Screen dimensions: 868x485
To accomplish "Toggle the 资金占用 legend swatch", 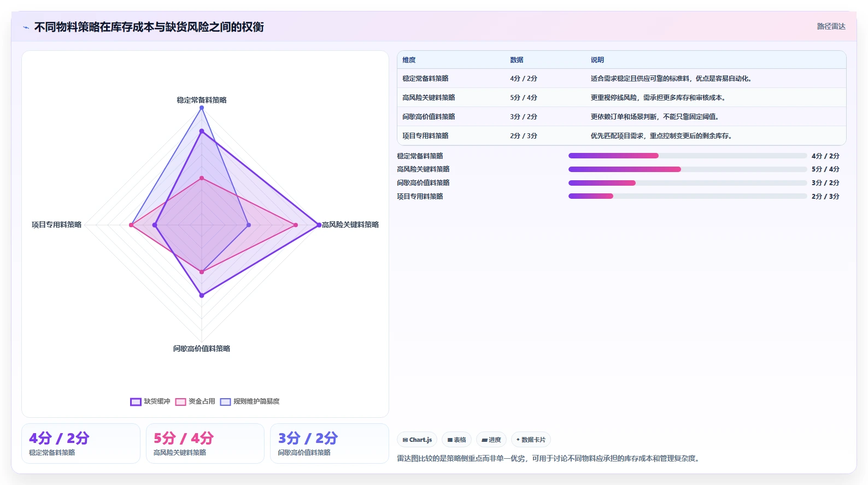I will [180, 401].
